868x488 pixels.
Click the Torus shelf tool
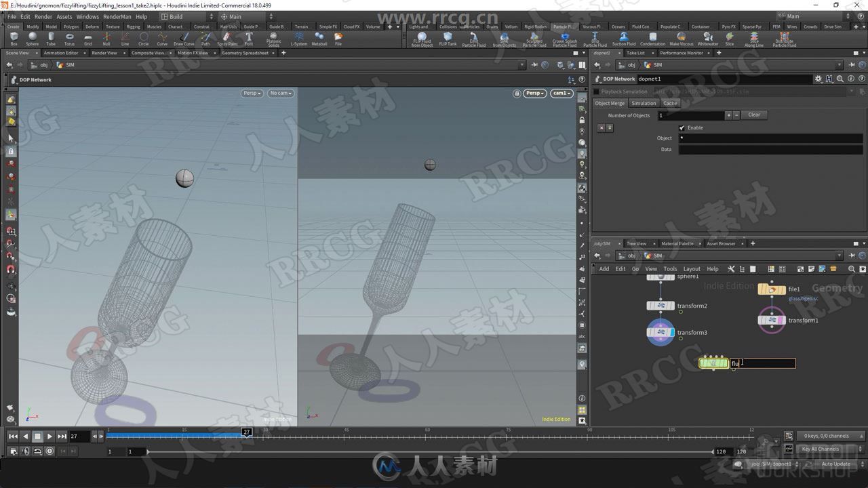pyautogui.click(x=69, y=39)
